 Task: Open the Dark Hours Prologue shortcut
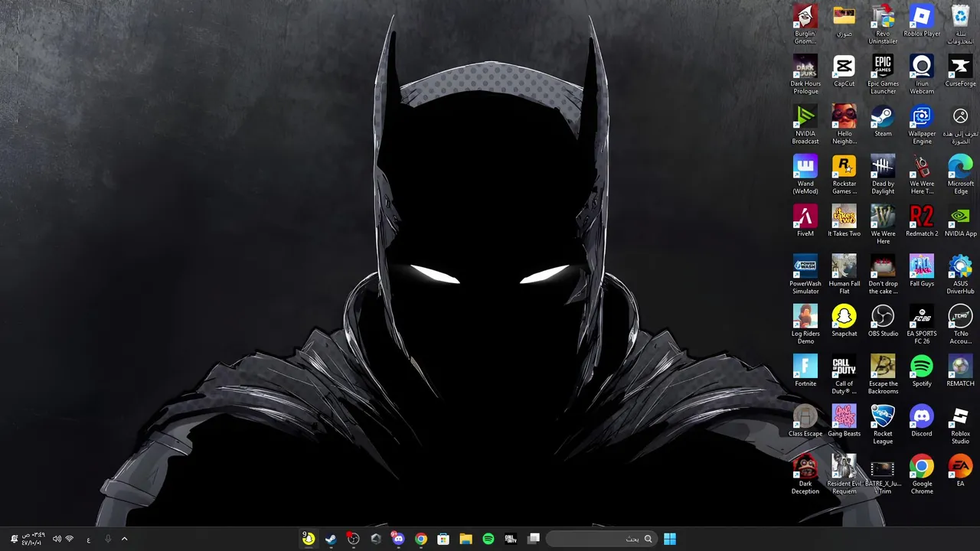805,74
